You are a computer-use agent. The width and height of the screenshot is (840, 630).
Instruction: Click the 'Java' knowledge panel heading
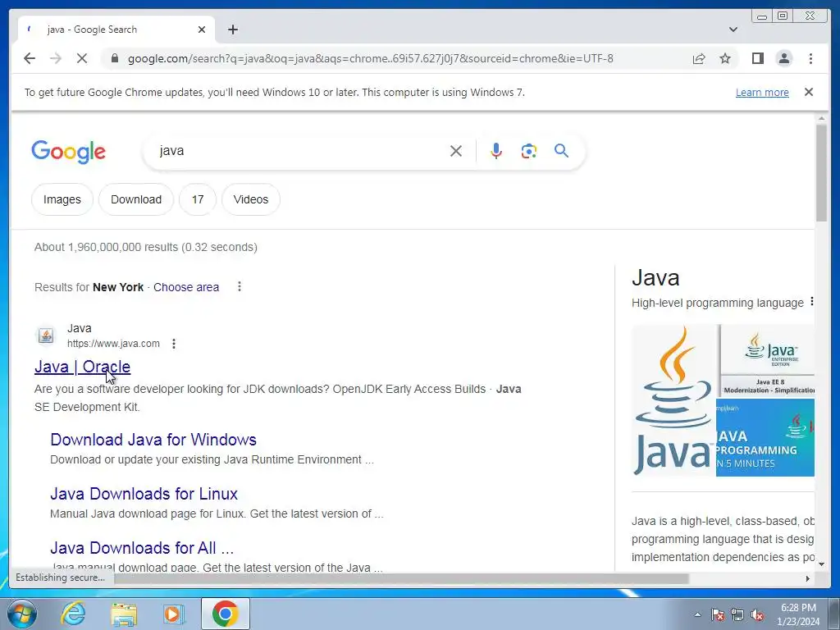tap(655, 277)
